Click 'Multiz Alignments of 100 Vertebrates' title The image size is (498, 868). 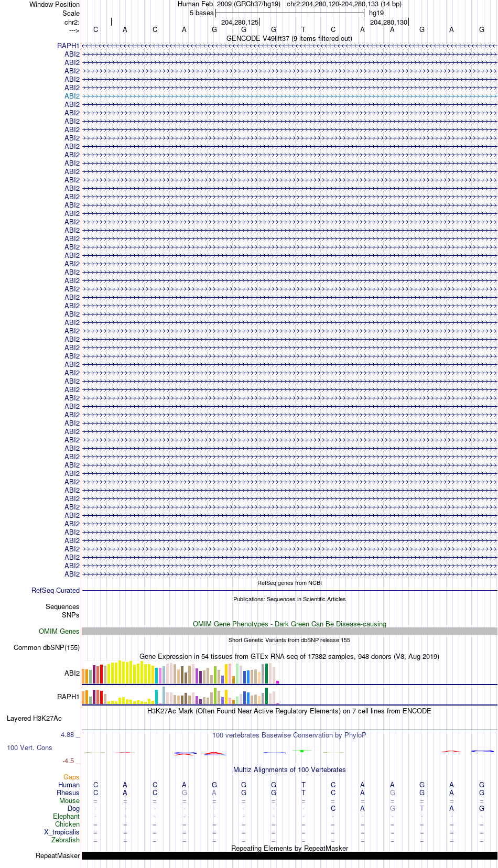(289, 769)
